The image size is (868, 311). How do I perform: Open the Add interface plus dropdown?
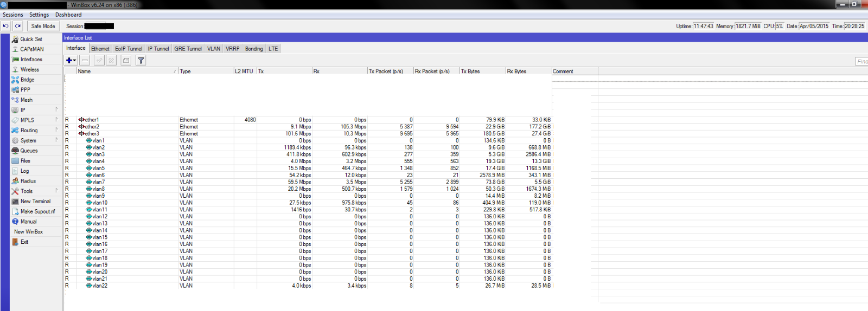coord(71,60)
